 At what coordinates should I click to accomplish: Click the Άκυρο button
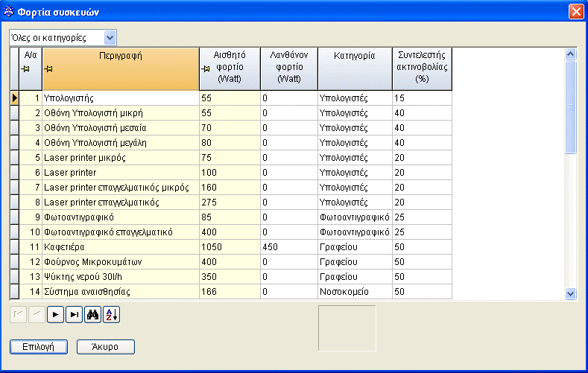pyautogui.click(x=105, y=347)
